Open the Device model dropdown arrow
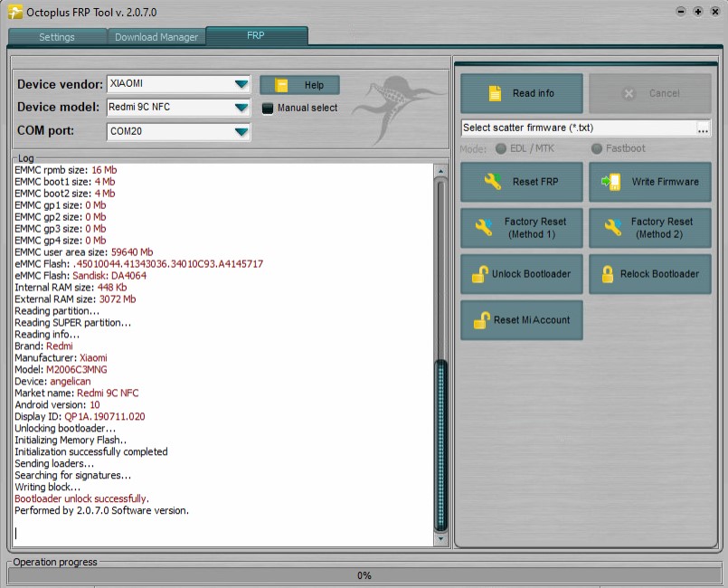The width and height of the screenshot is (728, 588). pos(241,108)
